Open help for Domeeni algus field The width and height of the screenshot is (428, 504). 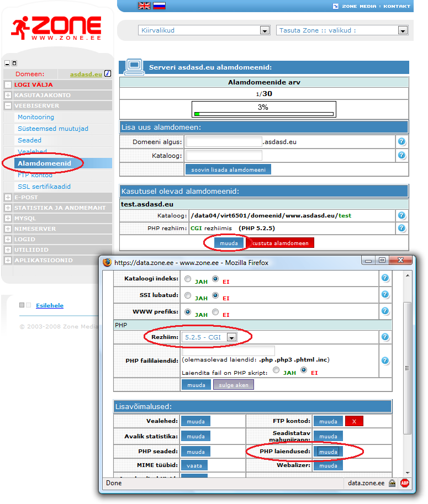pos(401,141)
